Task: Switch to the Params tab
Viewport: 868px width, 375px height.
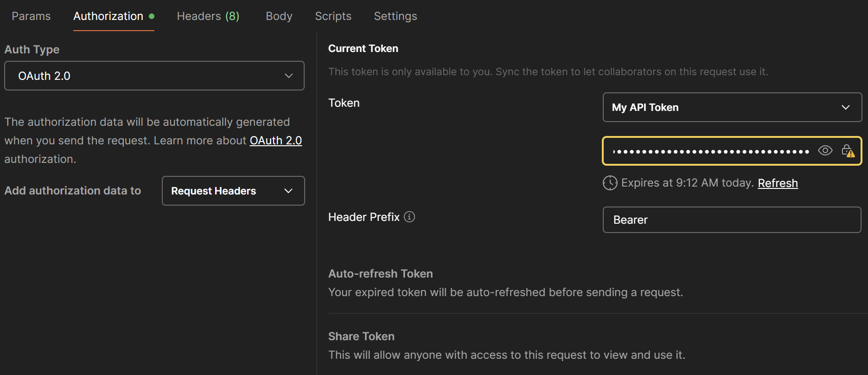Action: [x=31, y=16]
